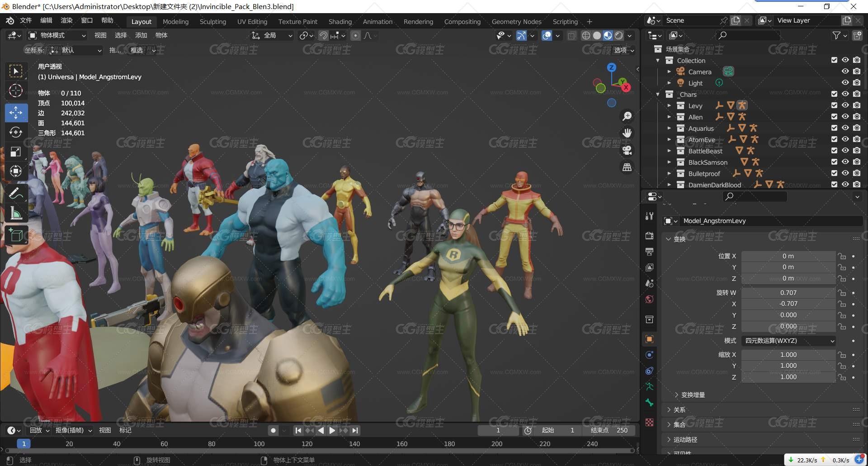Click the 结束点 250 end frame field

tap(609, 430)
